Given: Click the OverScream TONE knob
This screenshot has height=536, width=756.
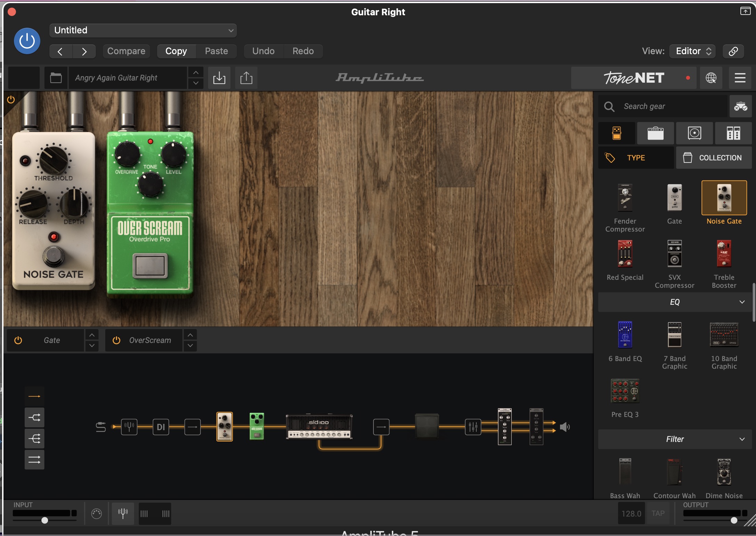Looking at the screenshot, I should tap(150, 185).
